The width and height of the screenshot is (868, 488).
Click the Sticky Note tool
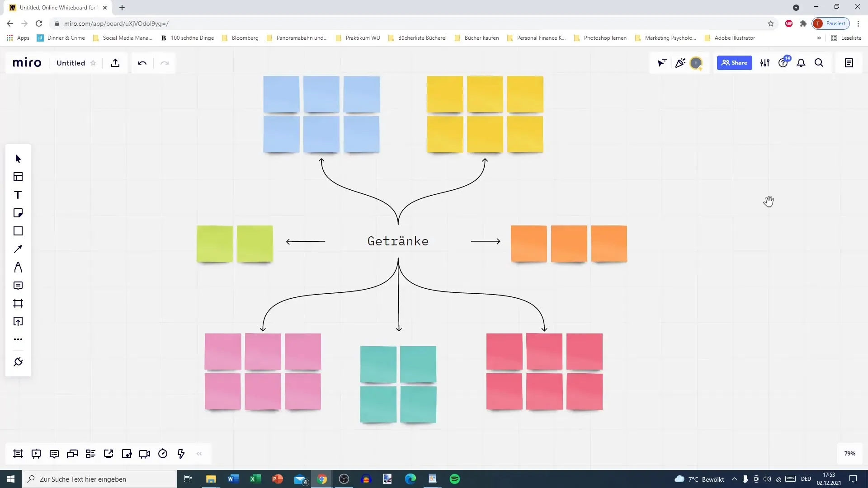pyautogui.click(x=18, y=213)
